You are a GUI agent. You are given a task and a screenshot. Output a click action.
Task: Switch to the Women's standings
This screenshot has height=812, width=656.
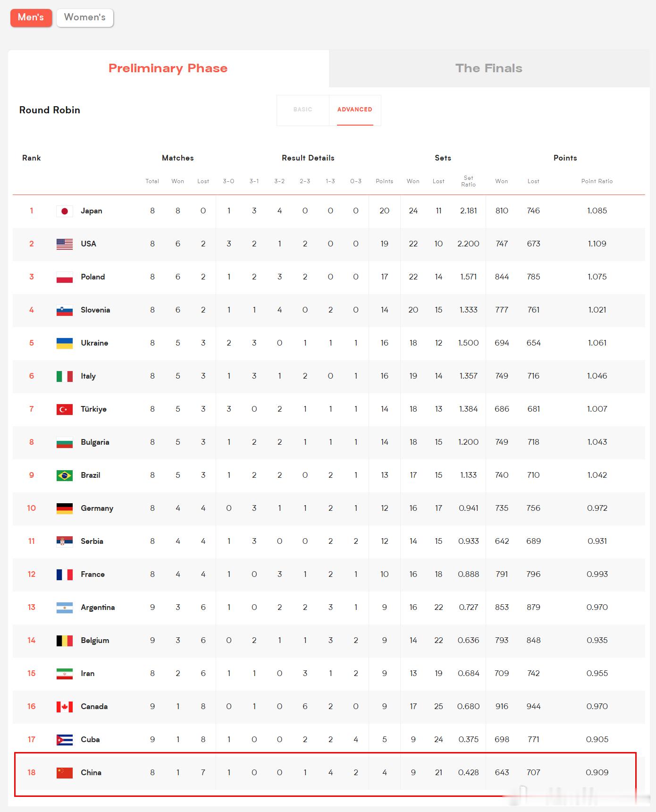[85, 17]
